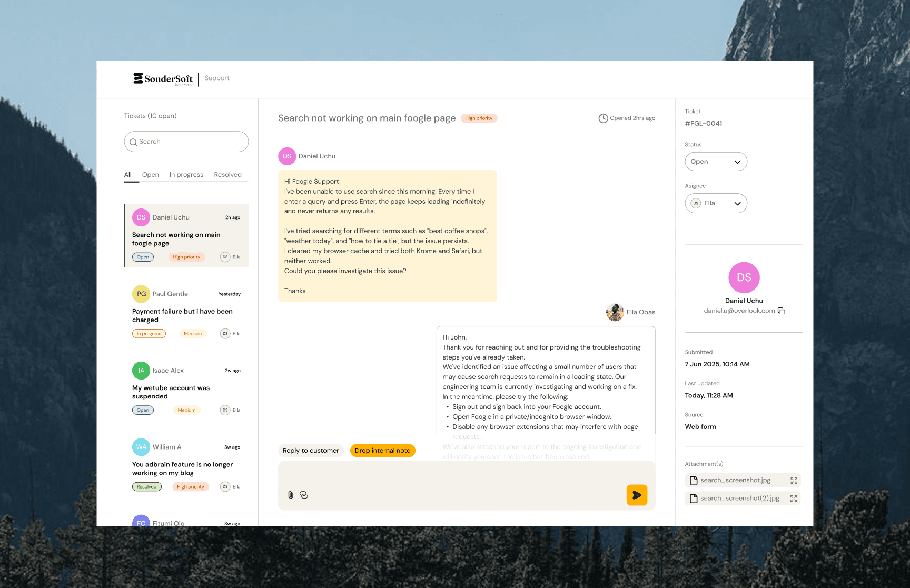
Task: Click assignee avatar on William A ticket
Action: click(225, 487)
